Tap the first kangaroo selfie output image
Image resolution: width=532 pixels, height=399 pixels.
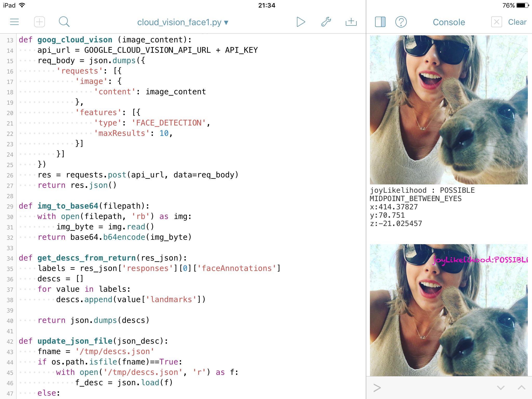click(x=449, y=109)
